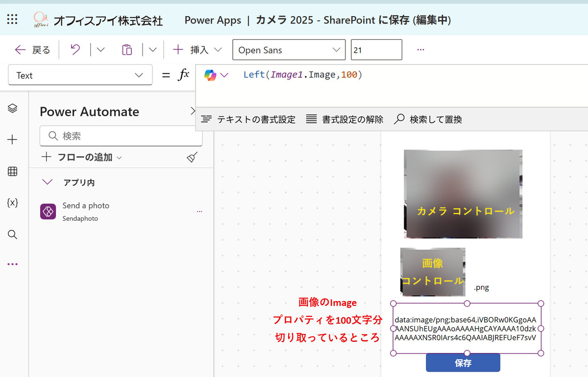
Task: Expand the undo dropdown arrow
Action: 100,49
